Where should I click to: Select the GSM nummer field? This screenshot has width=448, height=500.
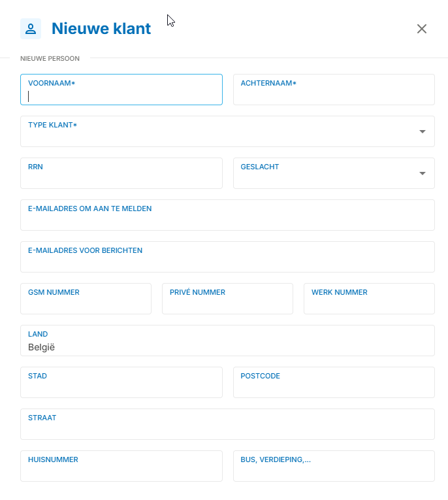[86, 299]
